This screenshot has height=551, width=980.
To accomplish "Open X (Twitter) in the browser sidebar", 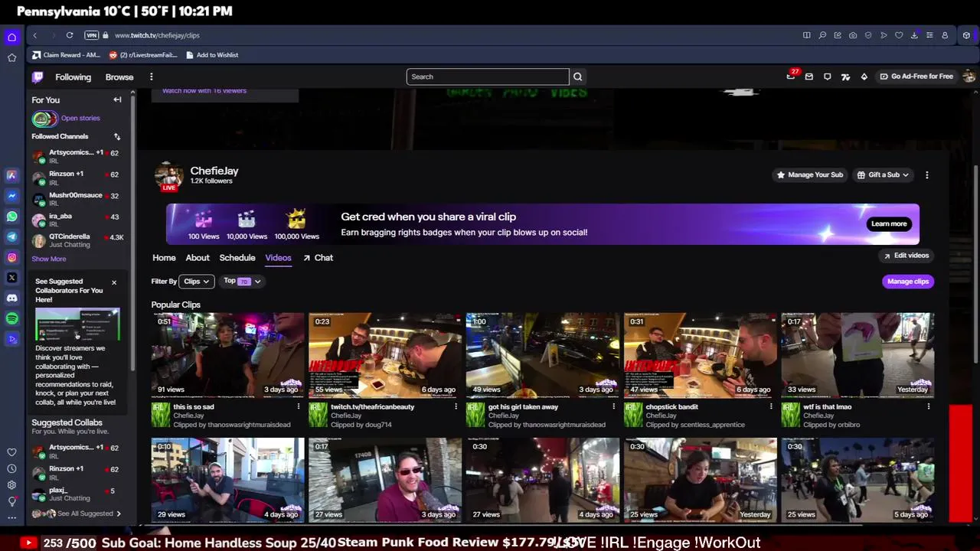I will click(x=12, y=278).
